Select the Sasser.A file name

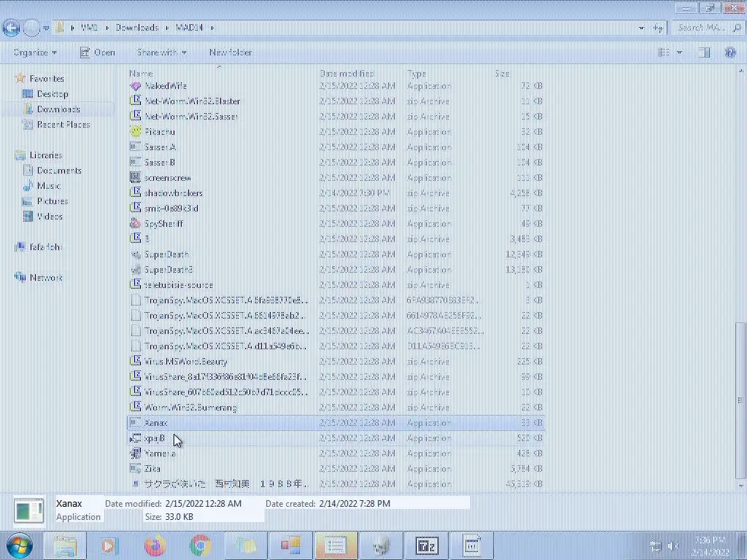click(160, 147)
